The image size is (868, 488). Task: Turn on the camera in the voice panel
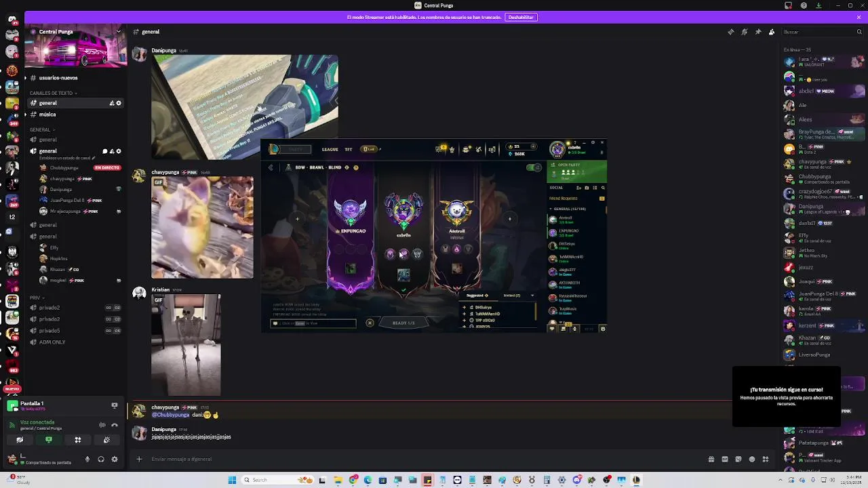tap(20, 440)
